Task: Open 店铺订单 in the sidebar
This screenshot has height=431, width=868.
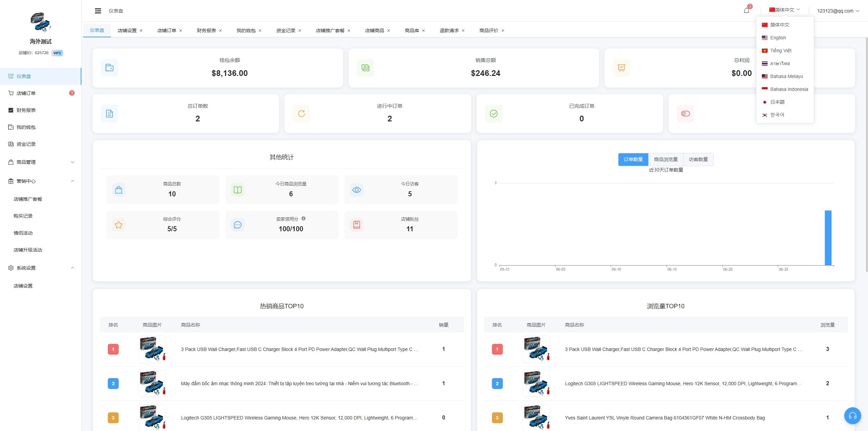Action: point(26,93)
